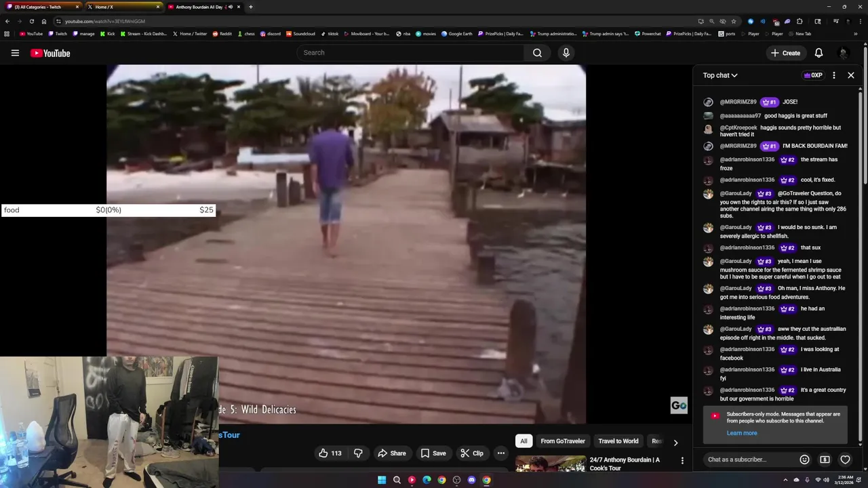The height and width of the screenshot is (488, 868).
Task: Click the GoTraveler channel watermark
Action: pos(679,405)
